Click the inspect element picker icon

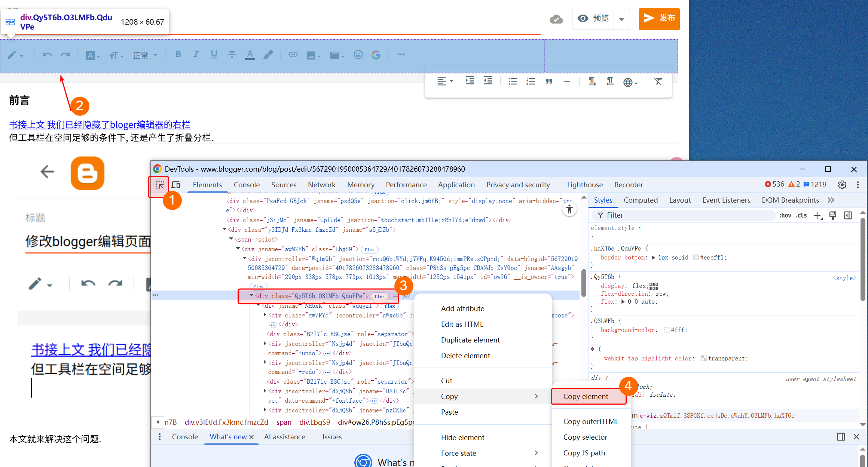160,185
